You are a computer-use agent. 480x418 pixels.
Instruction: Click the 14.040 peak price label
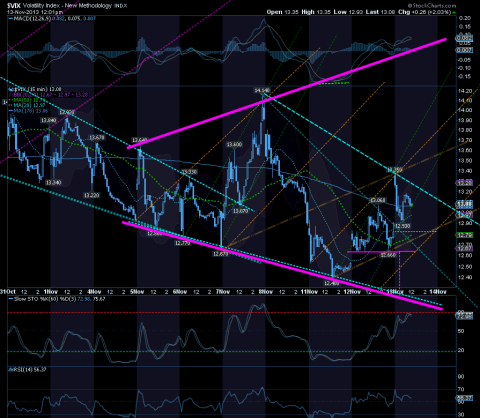pos(262,91)
